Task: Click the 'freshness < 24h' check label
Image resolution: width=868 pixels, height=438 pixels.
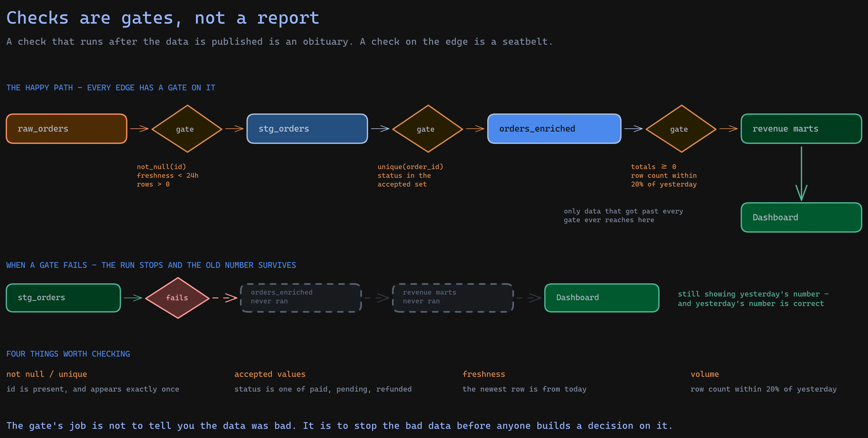Action: click(x=168, y=175)
